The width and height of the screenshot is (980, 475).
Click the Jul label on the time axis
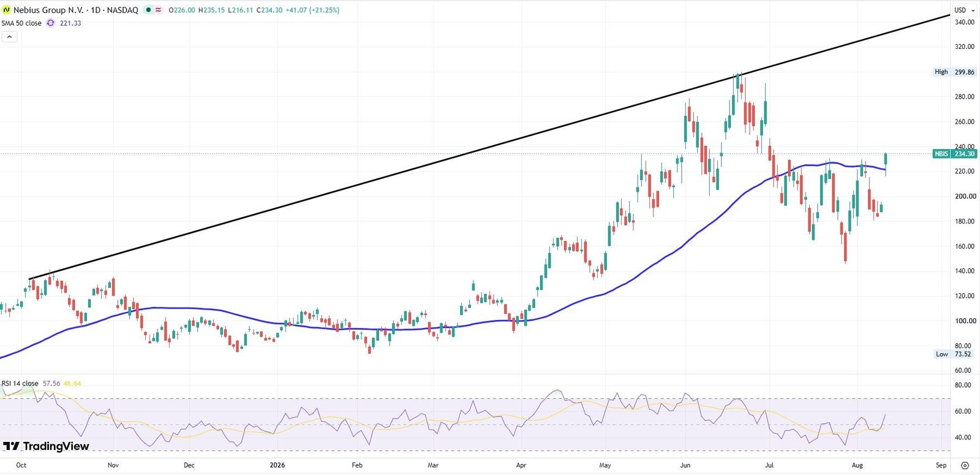(769, 465)
